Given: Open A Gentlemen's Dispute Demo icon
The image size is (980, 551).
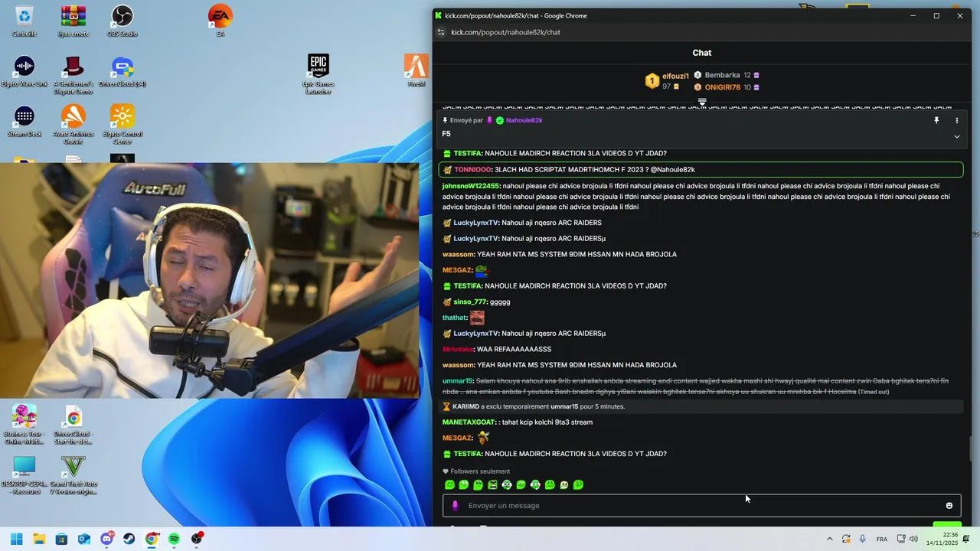Looking at the screenshot, I should 73,73.
